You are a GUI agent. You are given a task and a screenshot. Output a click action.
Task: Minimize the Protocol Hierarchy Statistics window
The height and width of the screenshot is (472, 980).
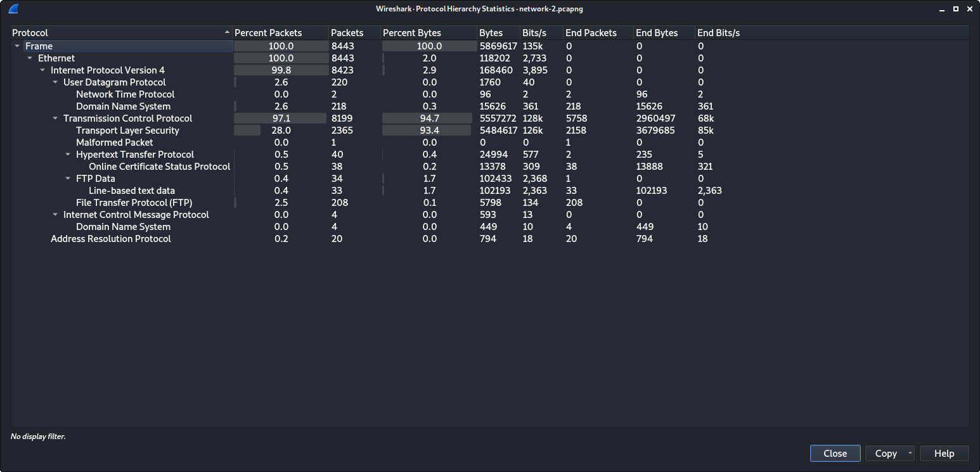[943, 9]
